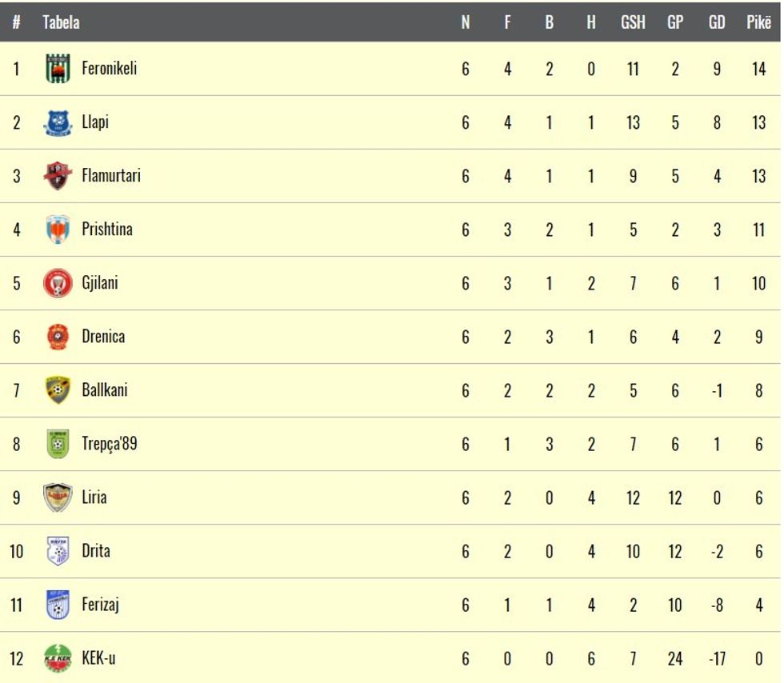784x683 pixels.
Task: Sort table by Pikë column header
Action: pos(758,22)
